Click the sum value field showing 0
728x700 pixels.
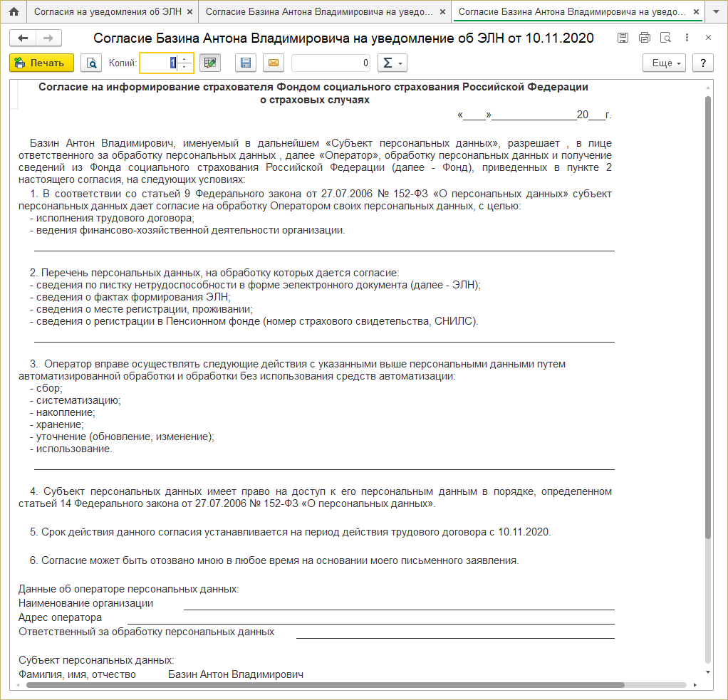pos(331,63)
